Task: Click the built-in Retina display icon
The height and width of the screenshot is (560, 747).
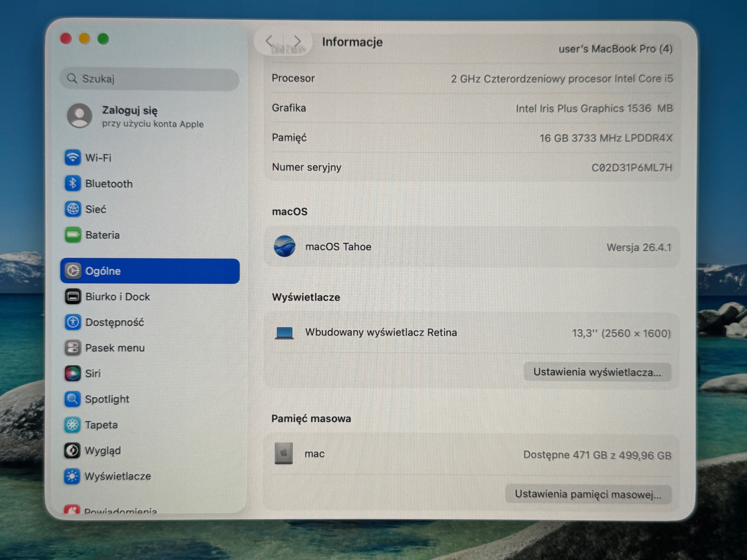Action: coord(284,333)
